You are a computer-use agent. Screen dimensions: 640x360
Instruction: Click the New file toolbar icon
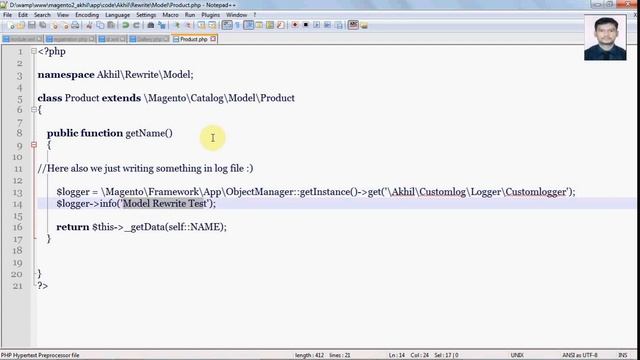coord(11,25)
